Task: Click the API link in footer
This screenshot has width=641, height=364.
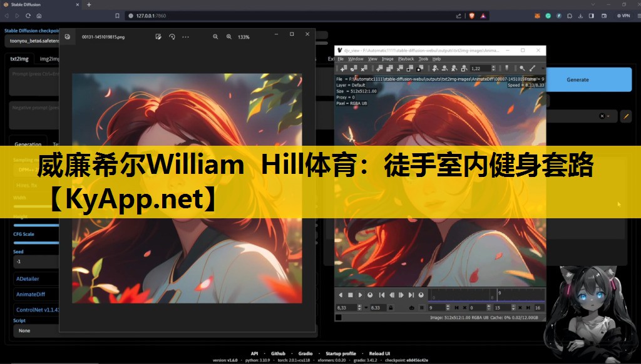Action: tap(254, 353)
